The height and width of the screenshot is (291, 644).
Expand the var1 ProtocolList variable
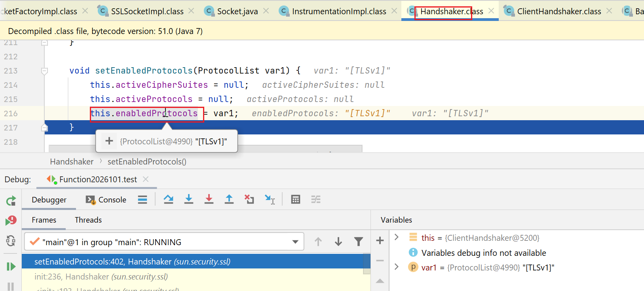pos(397,267)
